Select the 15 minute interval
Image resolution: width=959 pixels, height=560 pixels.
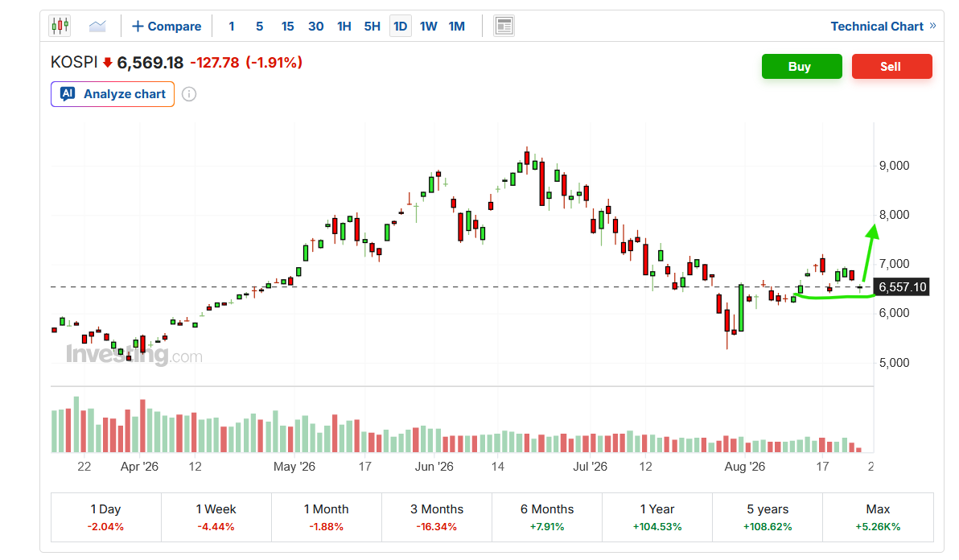287,27
